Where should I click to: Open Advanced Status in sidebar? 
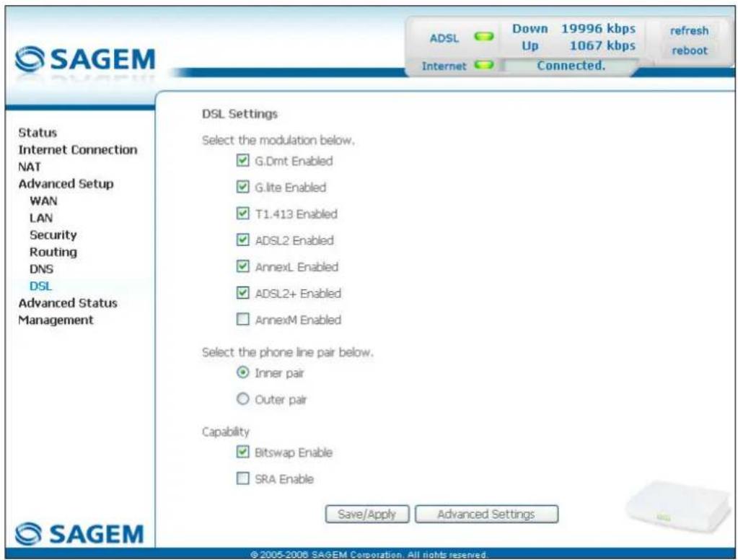pos(68,303)
